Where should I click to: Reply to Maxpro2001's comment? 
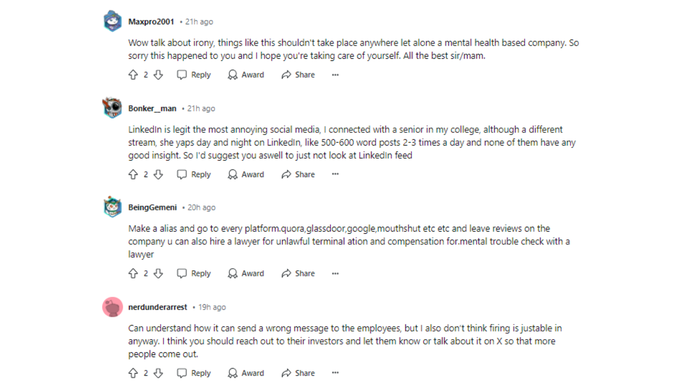pos(194,75)
